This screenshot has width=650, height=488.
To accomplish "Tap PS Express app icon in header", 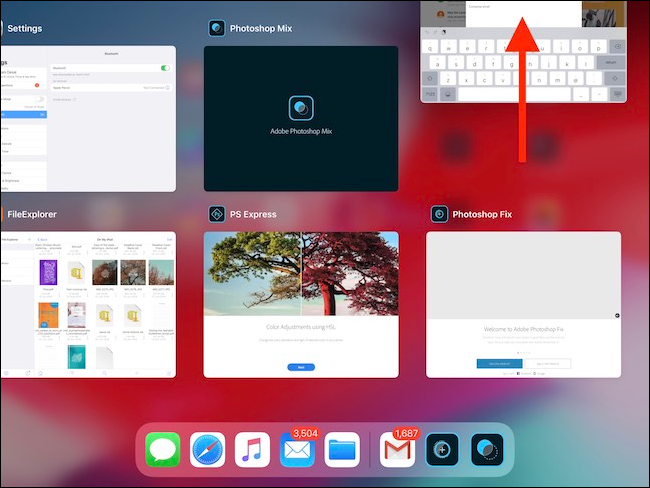I will coord(217,214).
